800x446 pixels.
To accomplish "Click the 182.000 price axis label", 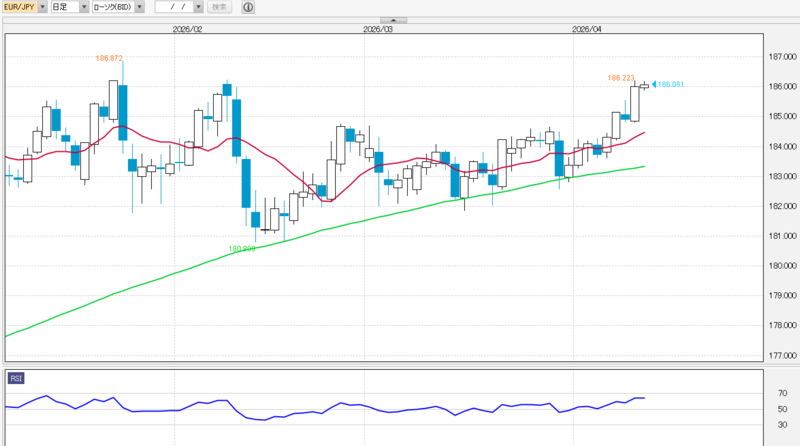I will coord(783,206).
